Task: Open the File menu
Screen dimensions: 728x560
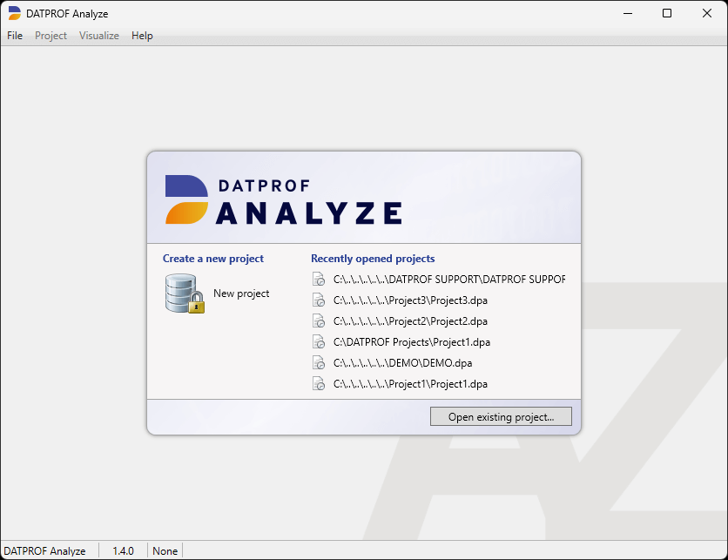Action: pyautogui.click(x=14, y=36)
